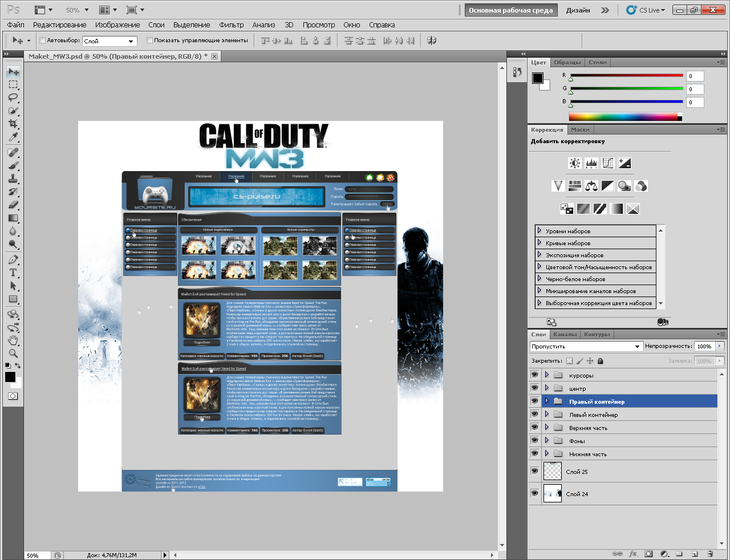This screenshot has height=560, width=730.
Task: Hide the курсоры layer group
Action: click(534, 375)
